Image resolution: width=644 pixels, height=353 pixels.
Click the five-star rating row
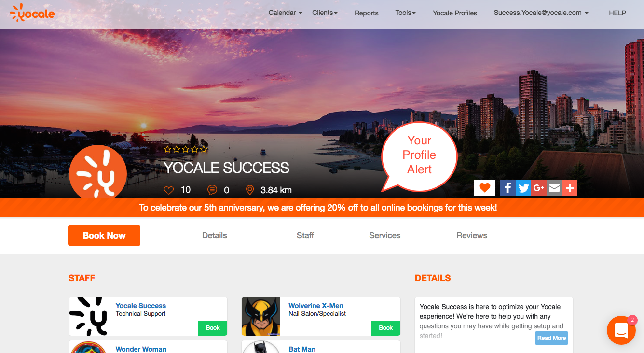186,149
